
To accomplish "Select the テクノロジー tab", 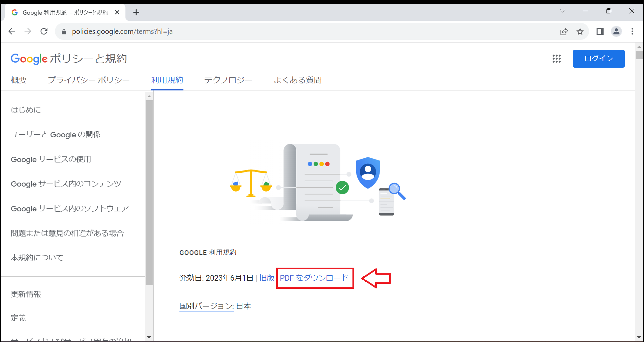I will click(x=228, y=80).
